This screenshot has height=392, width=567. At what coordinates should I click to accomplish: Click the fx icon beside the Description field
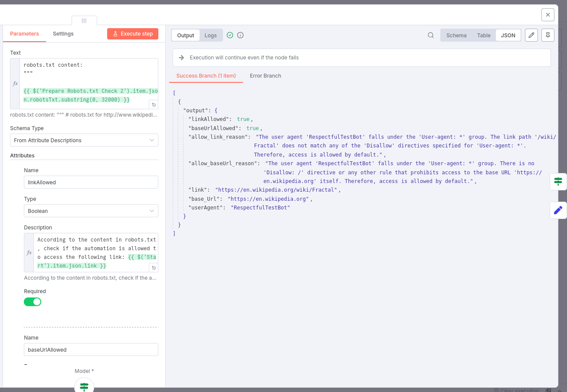click(29, 252)
